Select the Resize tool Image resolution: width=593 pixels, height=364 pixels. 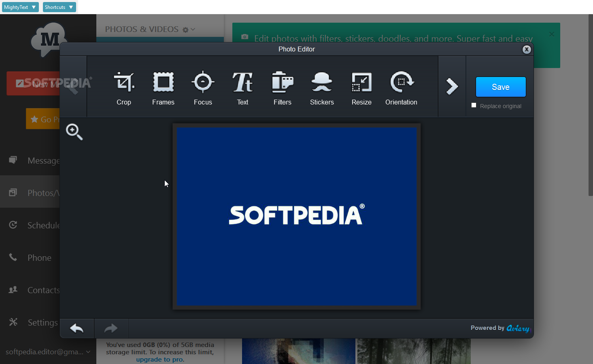361,88
